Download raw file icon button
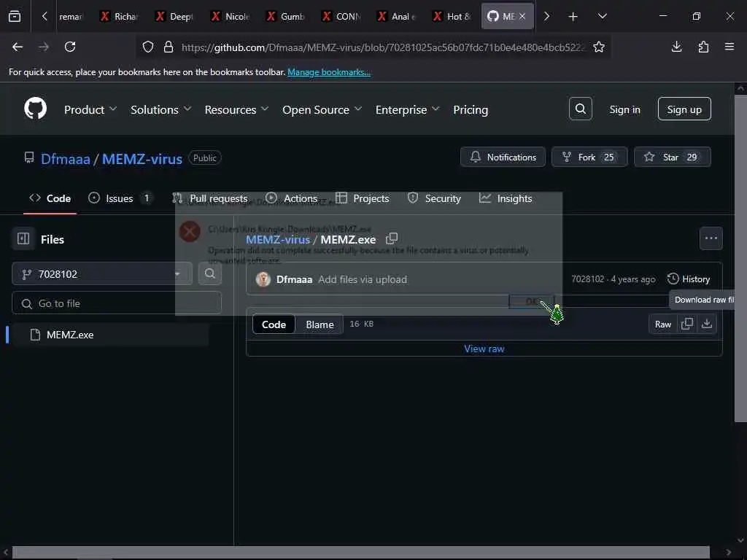Viewport: 747px width, 560px height. click(707, 324)
